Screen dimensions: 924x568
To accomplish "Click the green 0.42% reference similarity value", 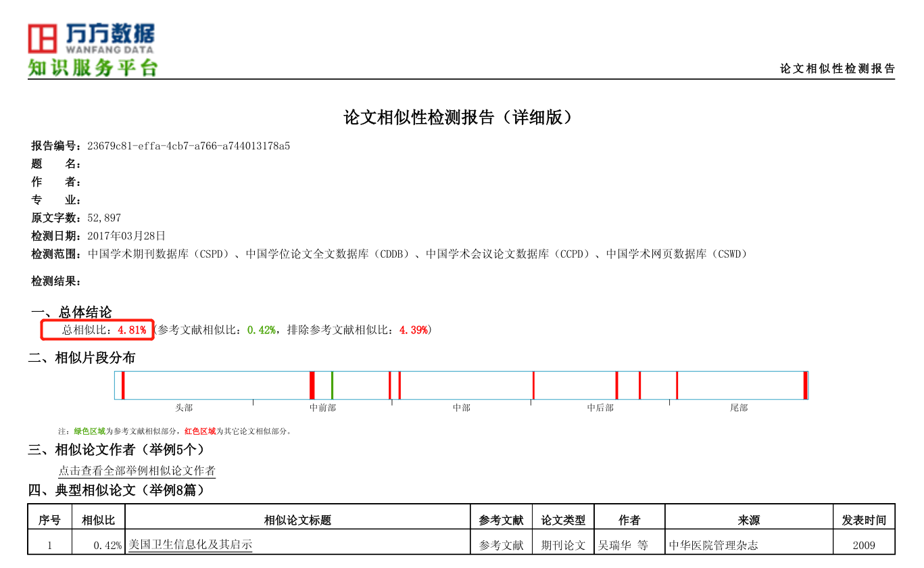I will (261, 330).
